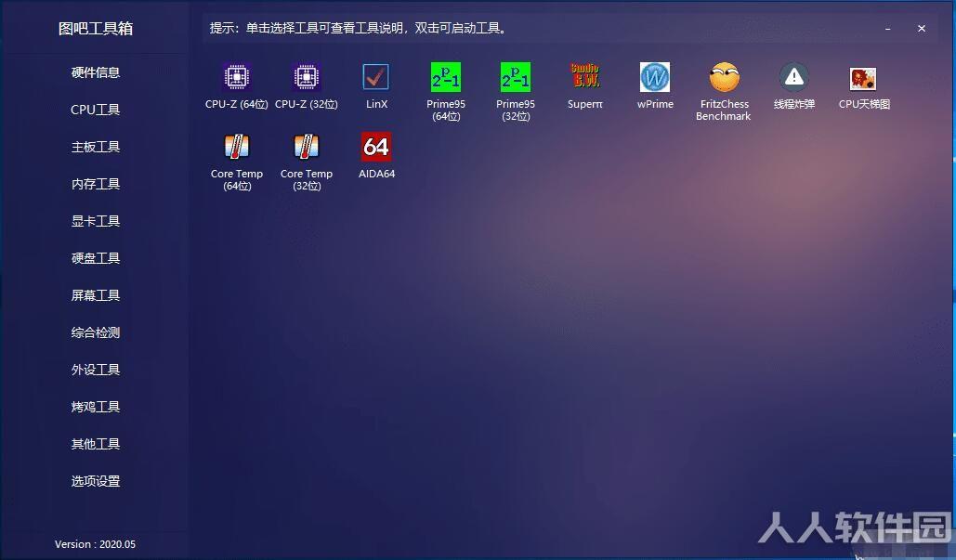
Task: Select the Prime95 (32位) icon
Action: pos(516,77)
